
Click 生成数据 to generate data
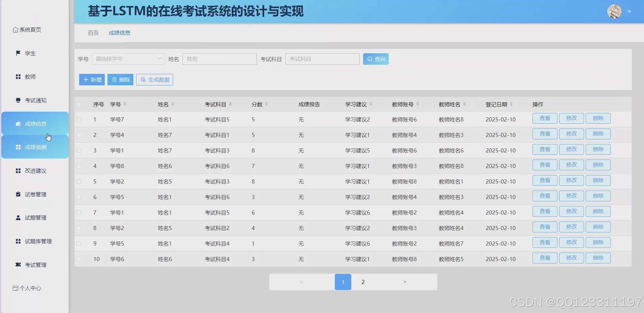pos(155,80)
